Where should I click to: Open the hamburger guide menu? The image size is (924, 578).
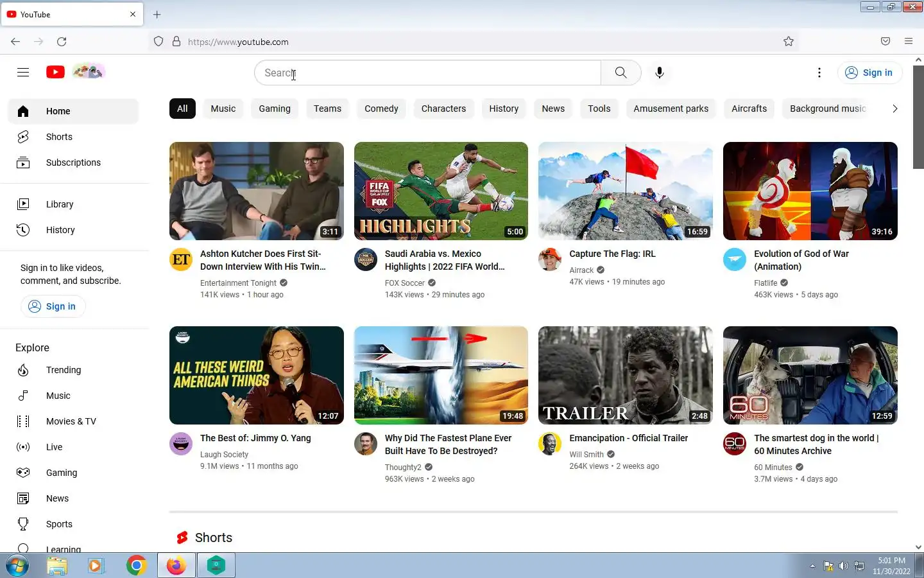pyautogui.click(x=23, y=72)
